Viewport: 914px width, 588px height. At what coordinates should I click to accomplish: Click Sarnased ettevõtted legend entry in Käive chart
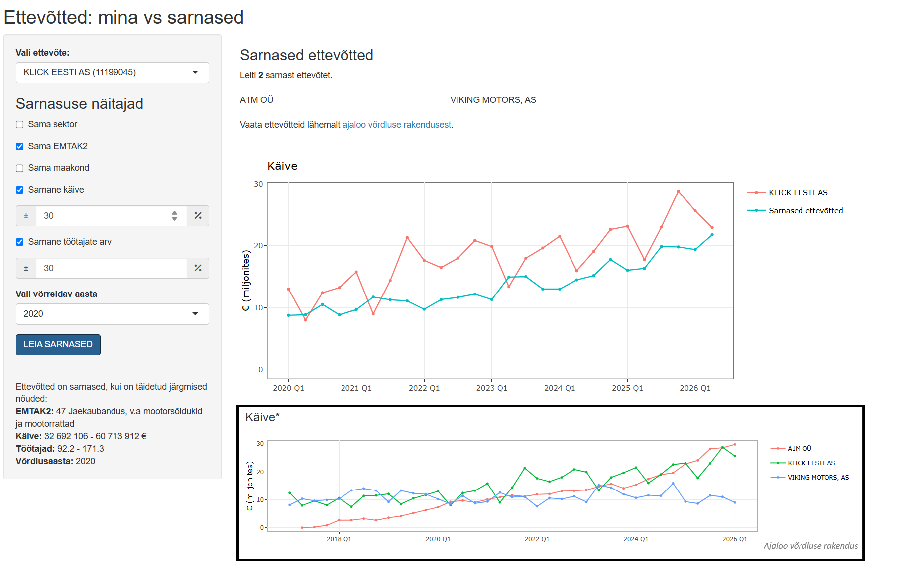click(x=795, y=211)
